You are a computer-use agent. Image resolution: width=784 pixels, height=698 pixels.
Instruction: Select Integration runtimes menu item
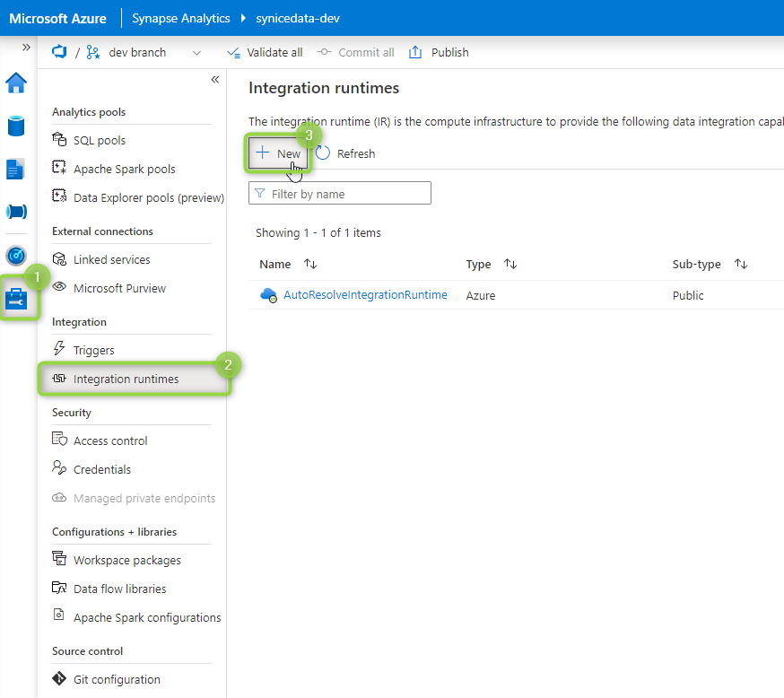click(134, 379)
